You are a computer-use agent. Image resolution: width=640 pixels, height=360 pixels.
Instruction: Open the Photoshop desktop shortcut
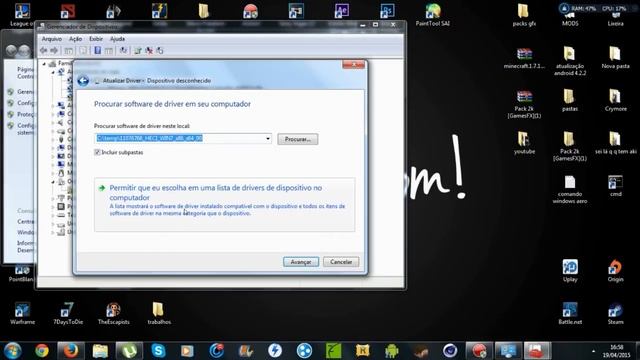[x=387, y=12]
